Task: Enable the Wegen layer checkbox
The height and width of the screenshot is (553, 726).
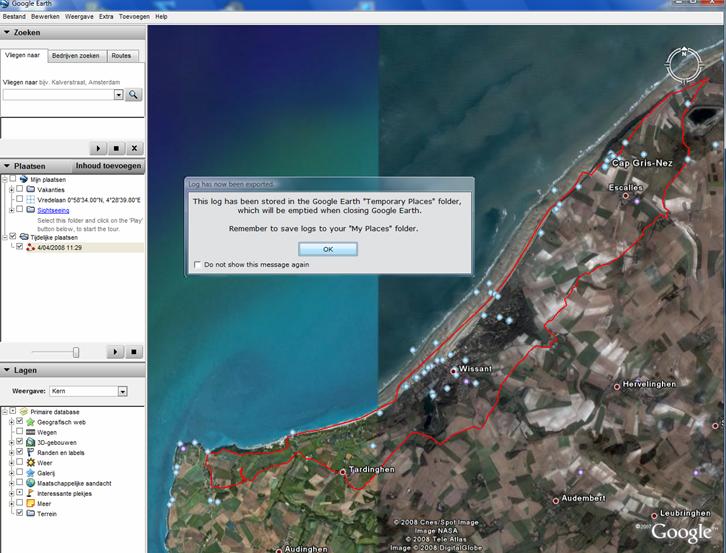Action: click(19, 431)
